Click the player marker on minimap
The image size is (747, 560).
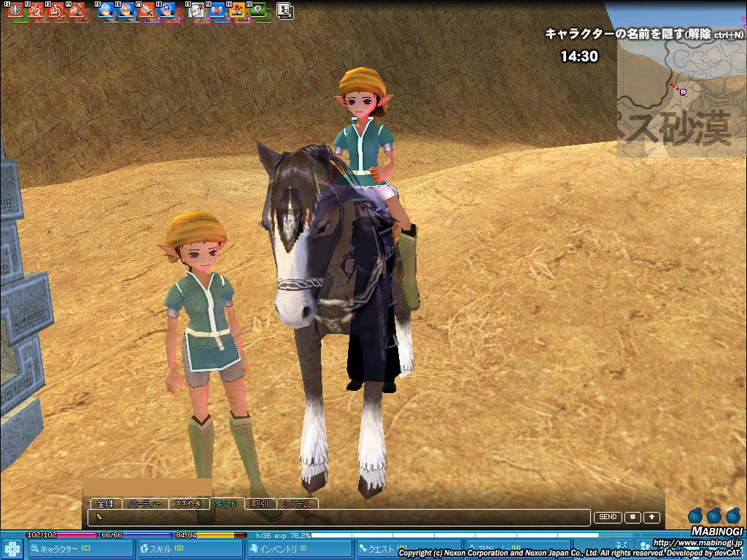point(683,92)
